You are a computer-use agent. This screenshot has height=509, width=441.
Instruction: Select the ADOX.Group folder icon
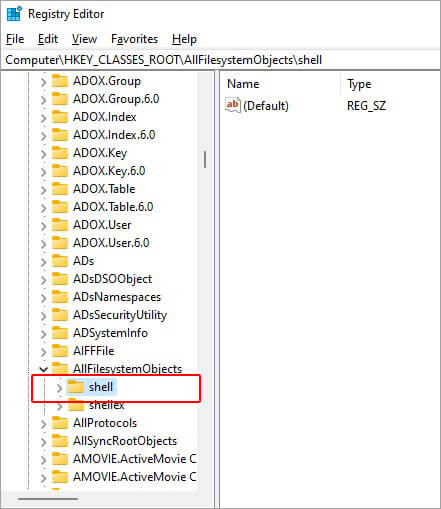[60, 81]
